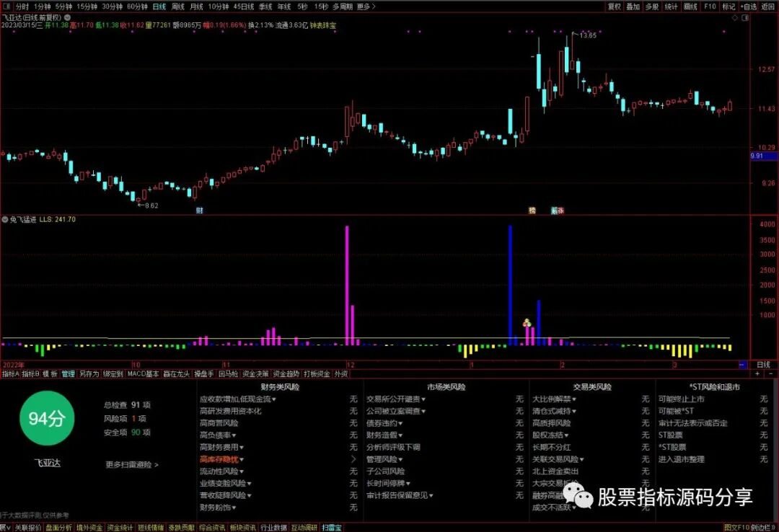
Task: Click the 画线 drawing tool button
Action: (x=690, y=6)
